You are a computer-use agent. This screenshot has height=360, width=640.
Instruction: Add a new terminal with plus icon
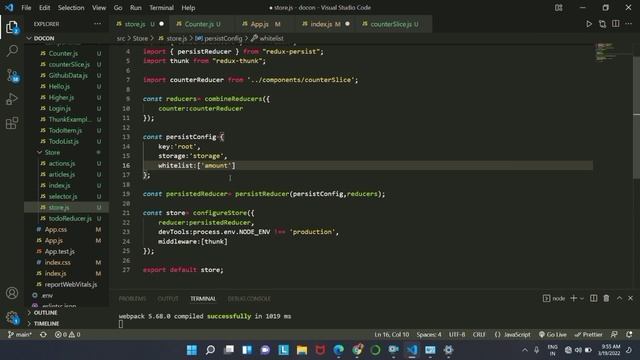click(x=573, y=298)
